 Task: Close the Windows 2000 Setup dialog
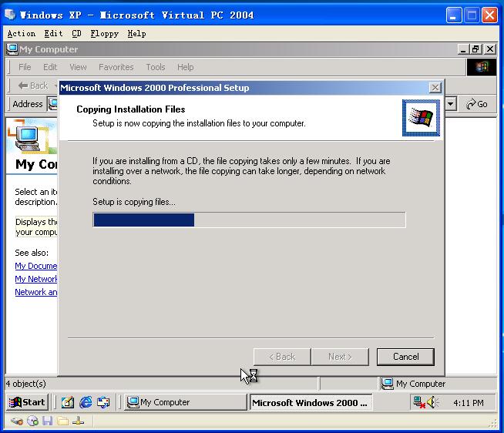(x=435, y=87)
